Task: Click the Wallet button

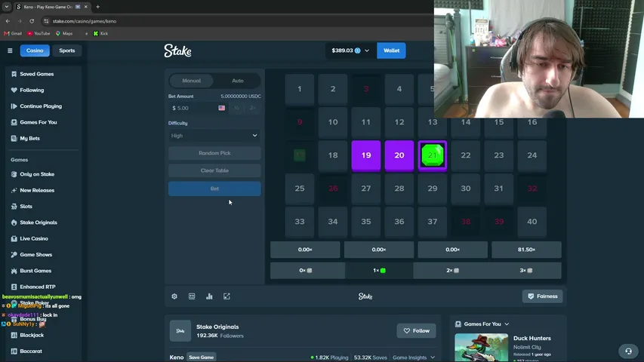Action: (x=391, y=51)
